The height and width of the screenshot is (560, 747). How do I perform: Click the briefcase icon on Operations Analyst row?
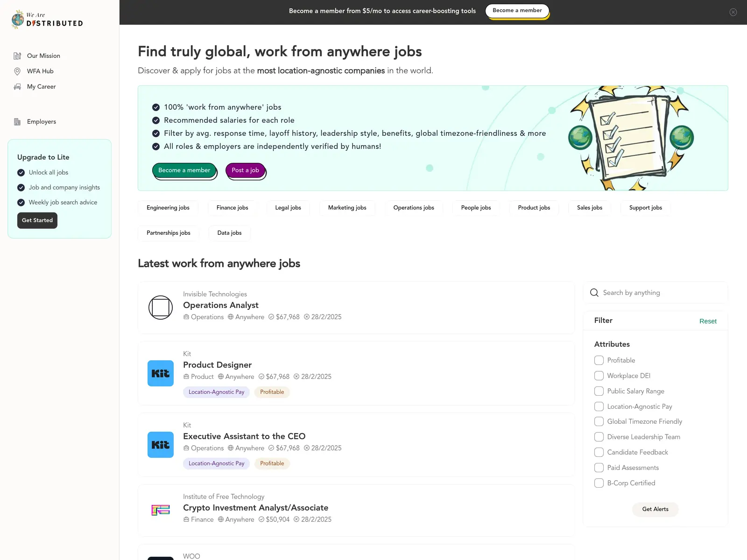click(186, 317)
